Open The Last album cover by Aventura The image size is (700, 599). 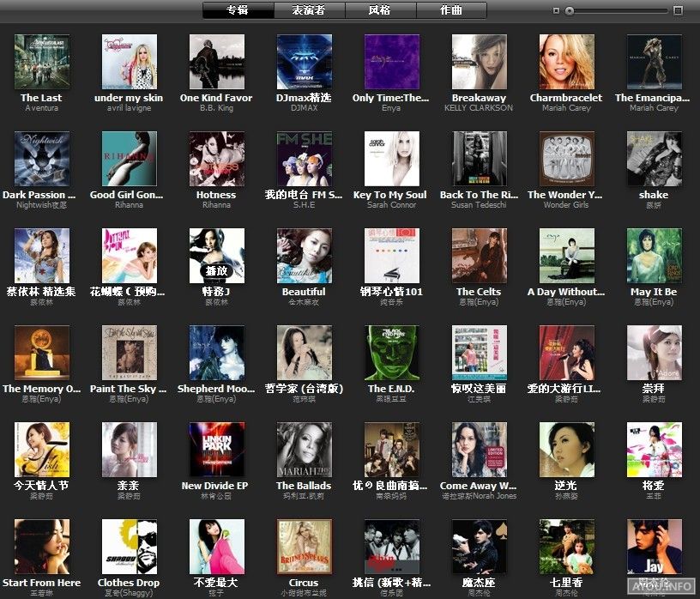(42, 62)
